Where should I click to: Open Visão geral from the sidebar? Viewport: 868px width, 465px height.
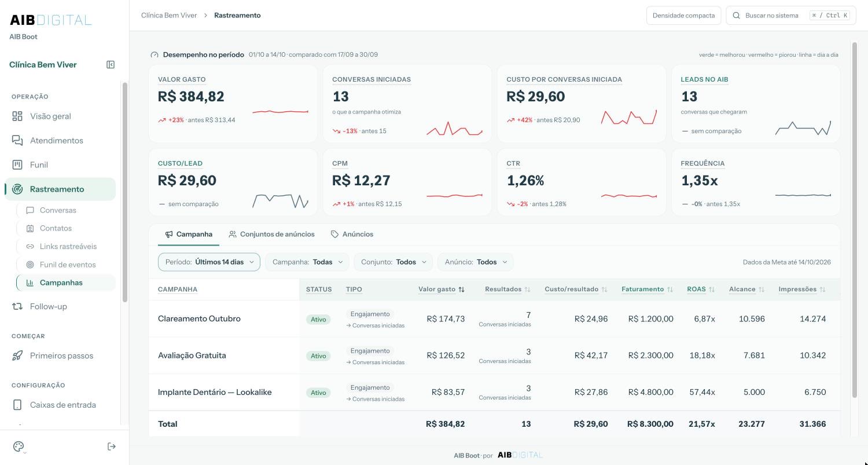[60, 116]
